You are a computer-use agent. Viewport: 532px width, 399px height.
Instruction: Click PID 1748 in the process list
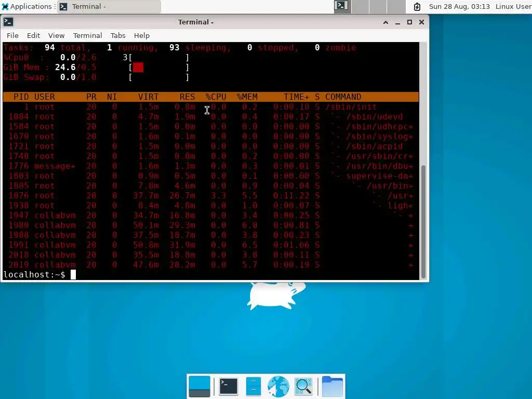pos(19,156)
